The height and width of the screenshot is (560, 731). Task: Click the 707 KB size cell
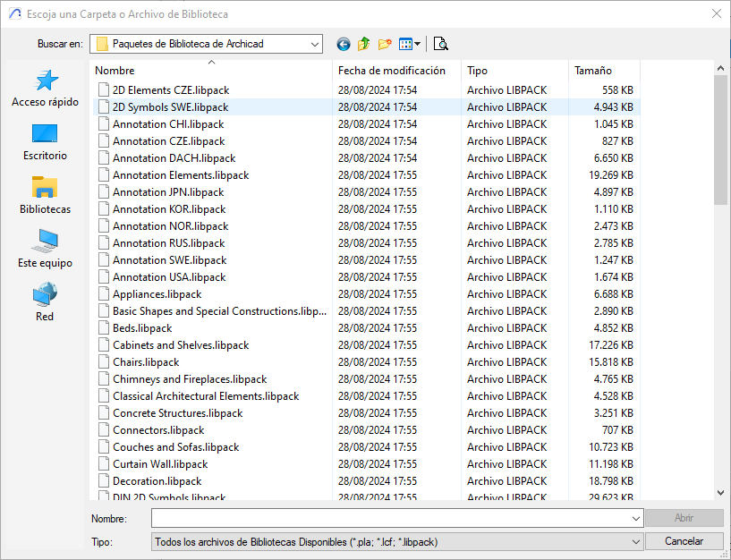[617, 430]
